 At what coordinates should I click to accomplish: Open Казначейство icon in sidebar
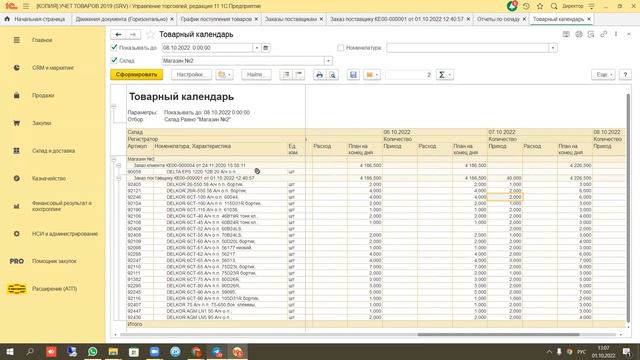coord(16,178)
